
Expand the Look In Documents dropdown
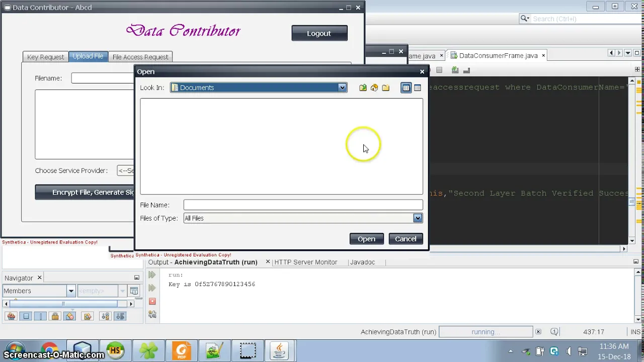coord(342,87)
